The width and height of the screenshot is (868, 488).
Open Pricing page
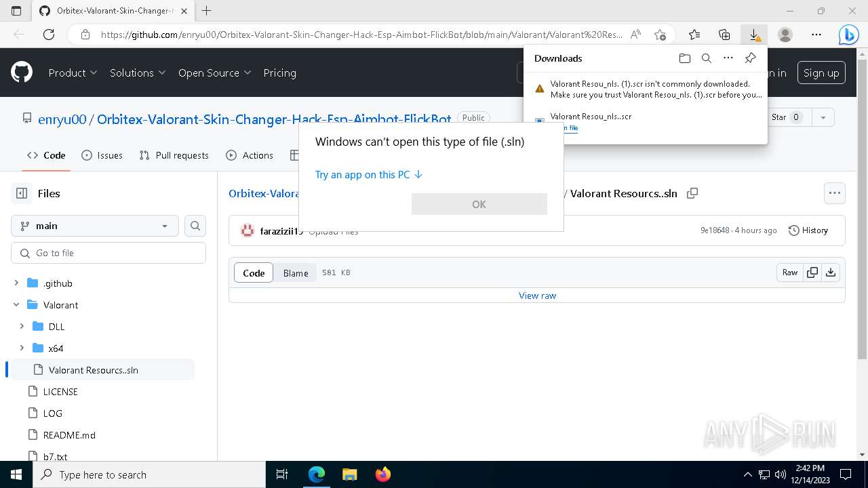coord(280,73)
